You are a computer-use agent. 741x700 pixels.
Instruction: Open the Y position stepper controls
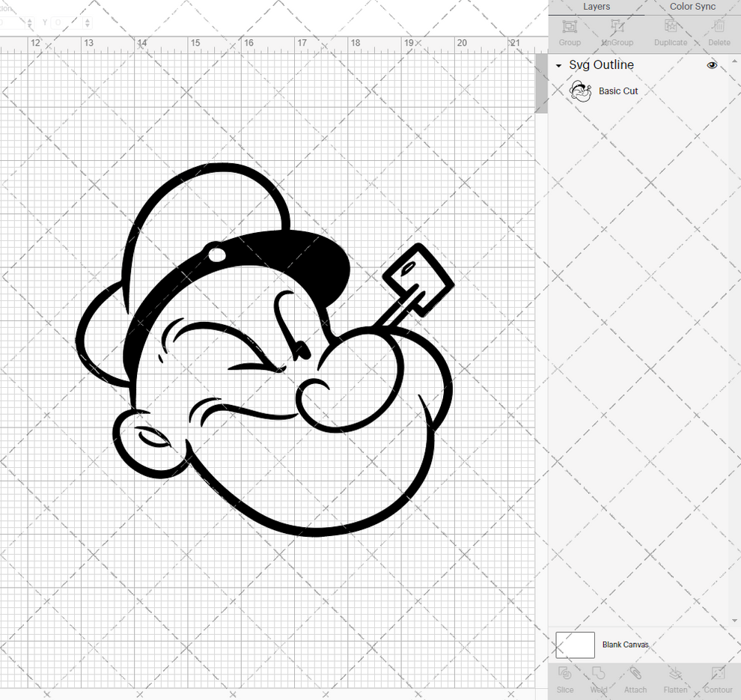click(87, 22)
